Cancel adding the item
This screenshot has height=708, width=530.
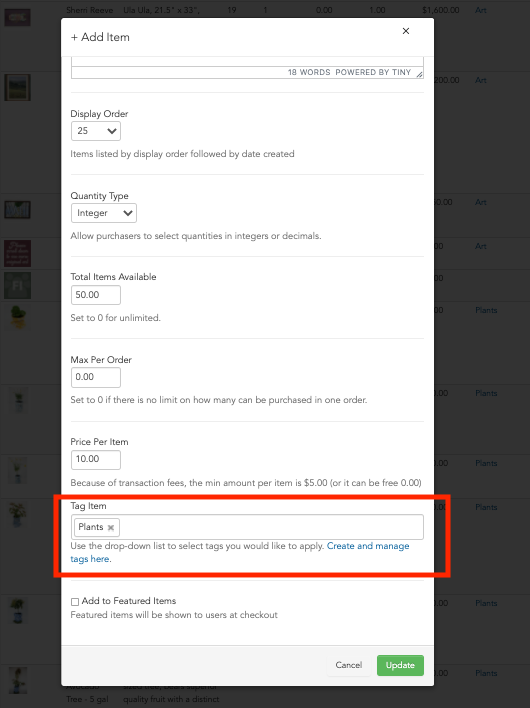(x=349, y=665)
